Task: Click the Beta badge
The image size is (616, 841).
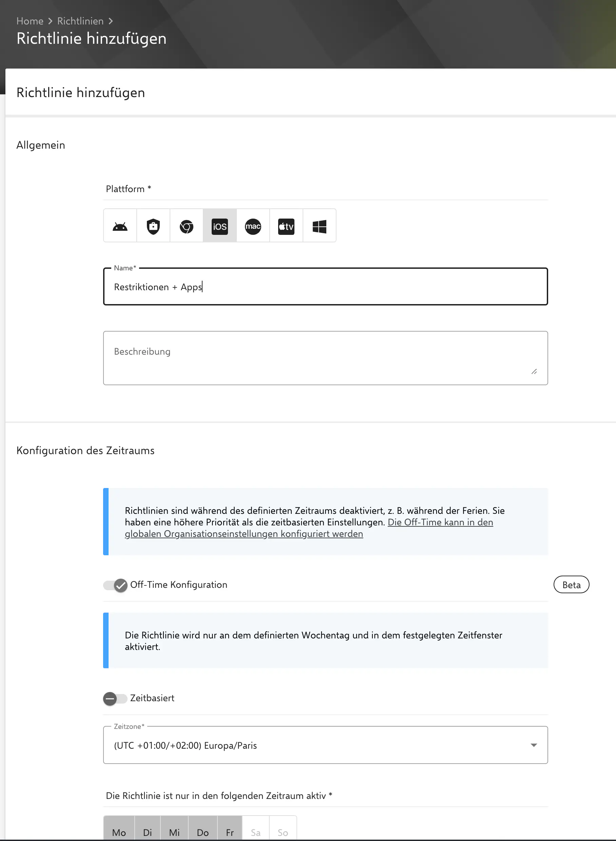Action: tap(571, 585)
